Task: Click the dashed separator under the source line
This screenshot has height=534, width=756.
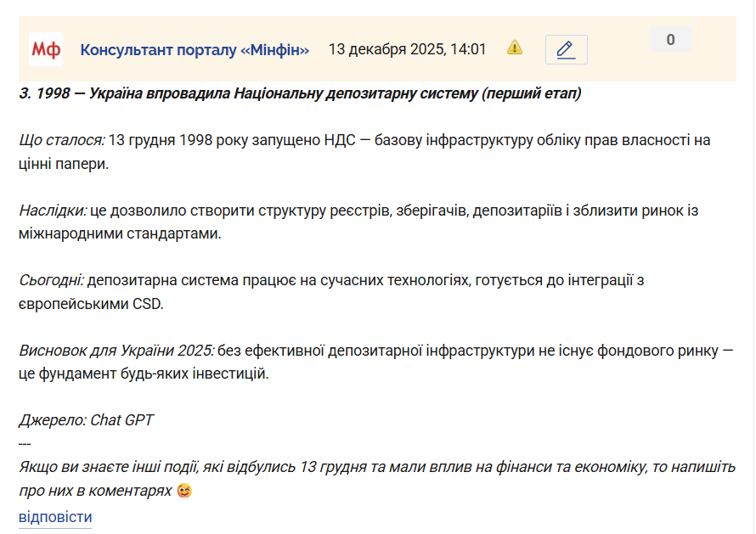Action: [x=25, y=443]
